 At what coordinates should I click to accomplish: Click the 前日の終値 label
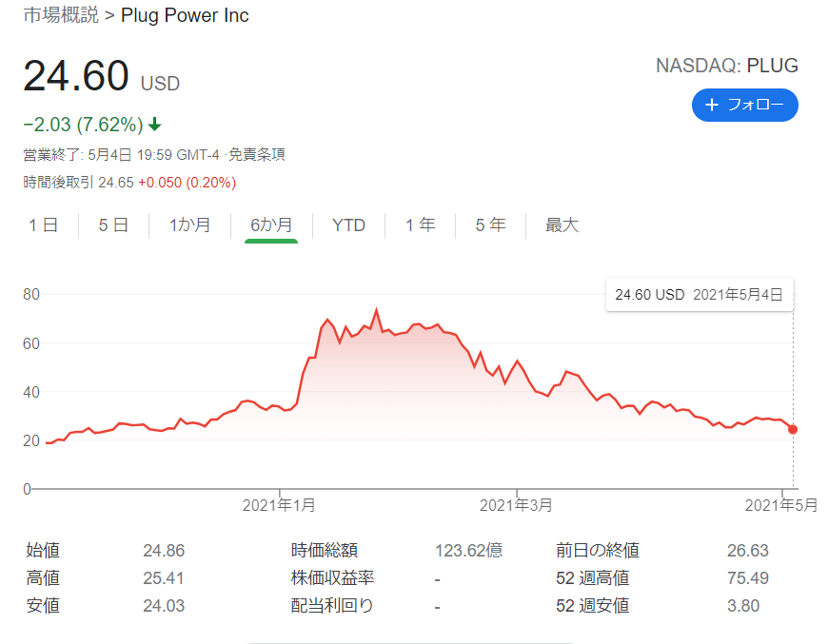click(598, 550)
